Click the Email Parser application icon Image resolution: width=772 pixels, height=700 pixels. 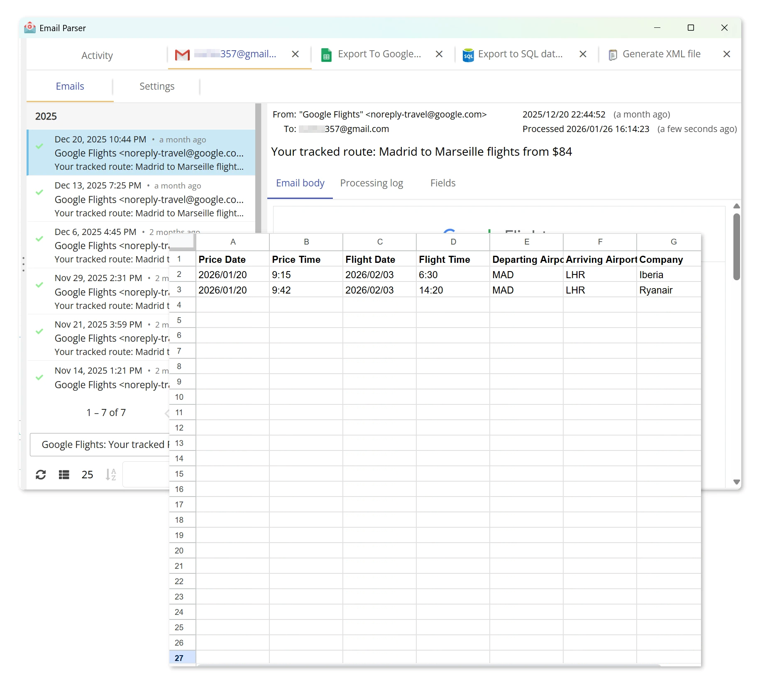click(29, 27)
